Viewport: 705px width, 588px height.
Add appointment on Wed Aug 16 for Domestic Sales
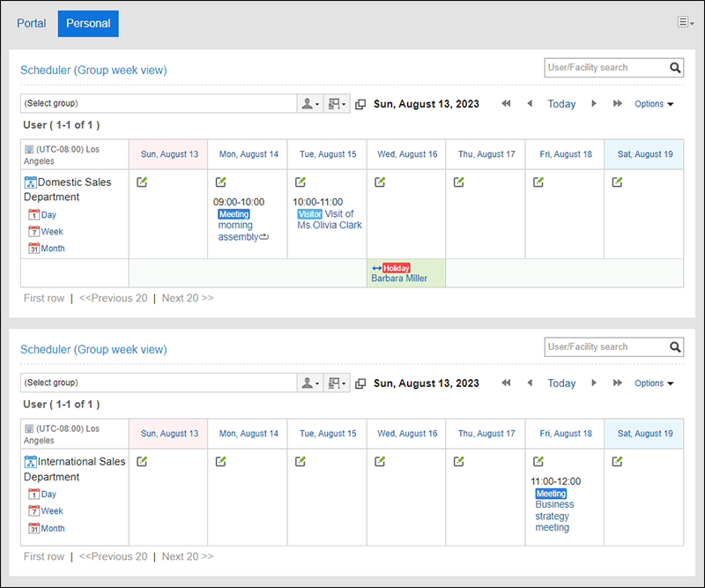pyautogui.click(x=380, y=182)
